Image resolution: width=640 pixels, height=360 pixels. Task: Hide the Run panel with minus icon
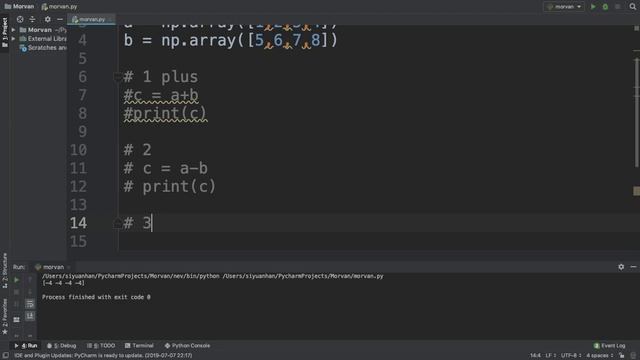click(633, 267)
